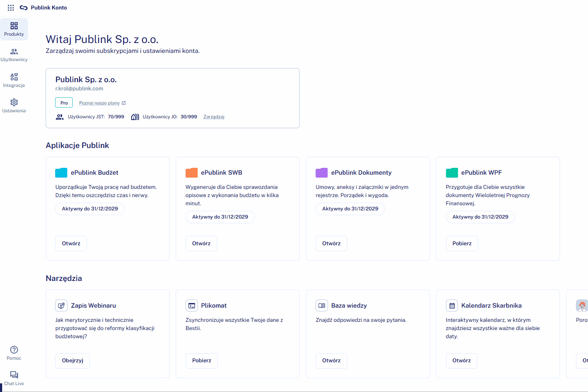Click the account card's Publink Sp. z o.o. name
588x392 pixels.
point(86,80)
